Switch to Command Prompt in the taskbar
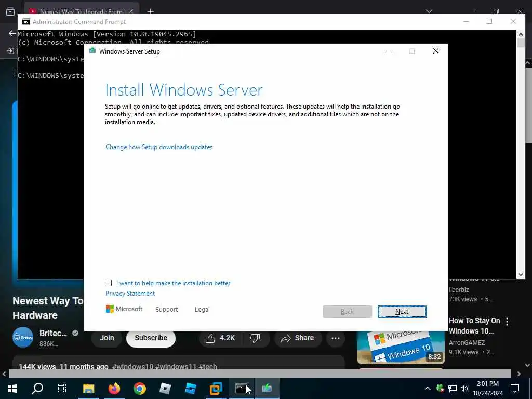Image resolution: width=532 pixels, height=399 pixels. [241, 389]
